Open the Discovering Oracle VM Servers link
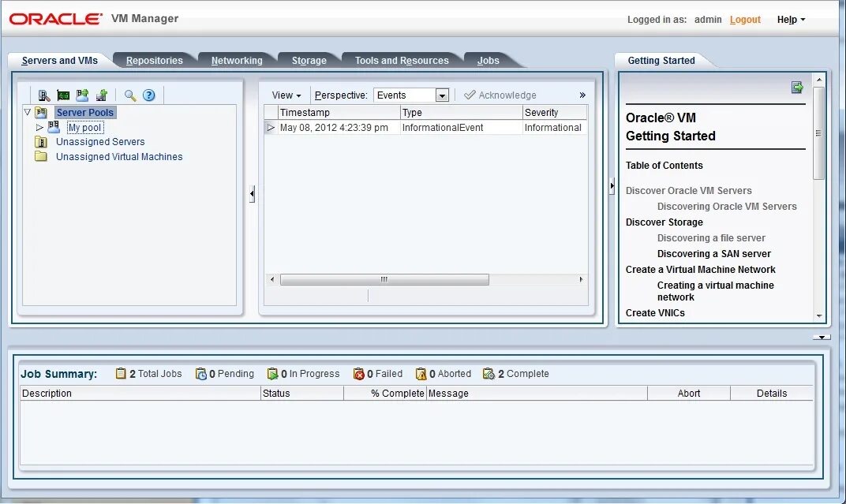 727,206
